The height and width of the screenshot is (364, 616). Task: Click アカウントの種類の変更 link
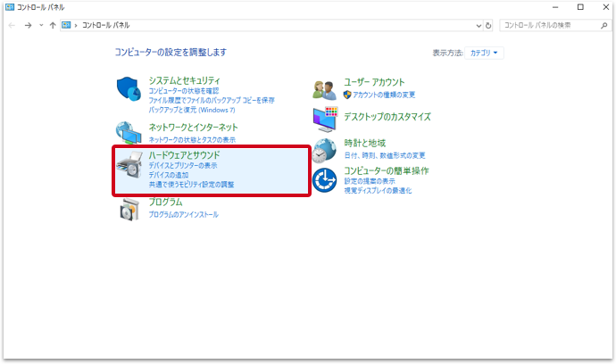384,95
